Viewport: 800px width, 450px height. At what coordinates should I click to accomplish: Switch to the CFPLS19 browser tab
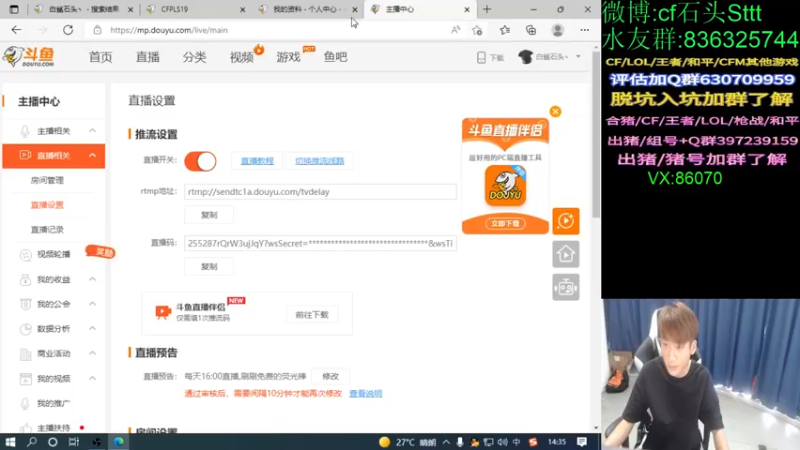[x=195, y=9]
